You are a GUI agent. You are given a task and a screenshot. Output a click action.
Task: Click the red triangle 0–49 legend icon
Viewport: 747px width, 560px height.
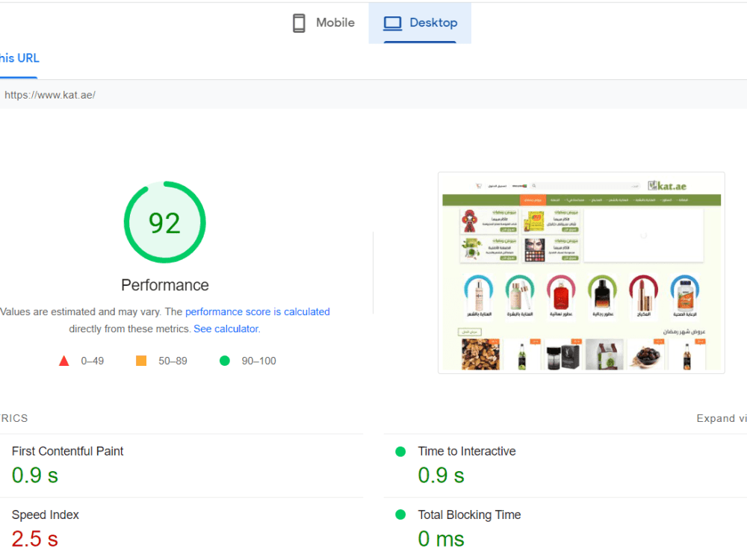pyautogui.click(x=63, y=361)
